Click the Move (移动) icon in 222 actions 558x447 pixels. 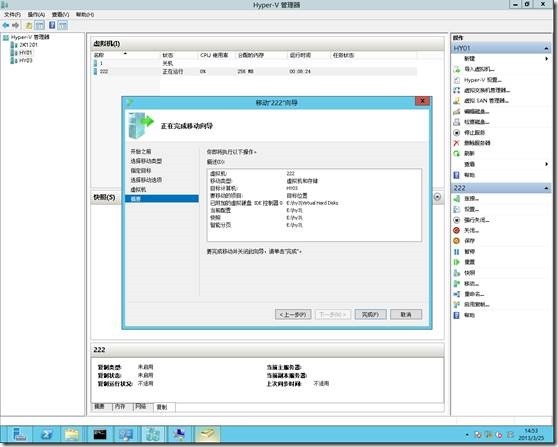(457, 283)
